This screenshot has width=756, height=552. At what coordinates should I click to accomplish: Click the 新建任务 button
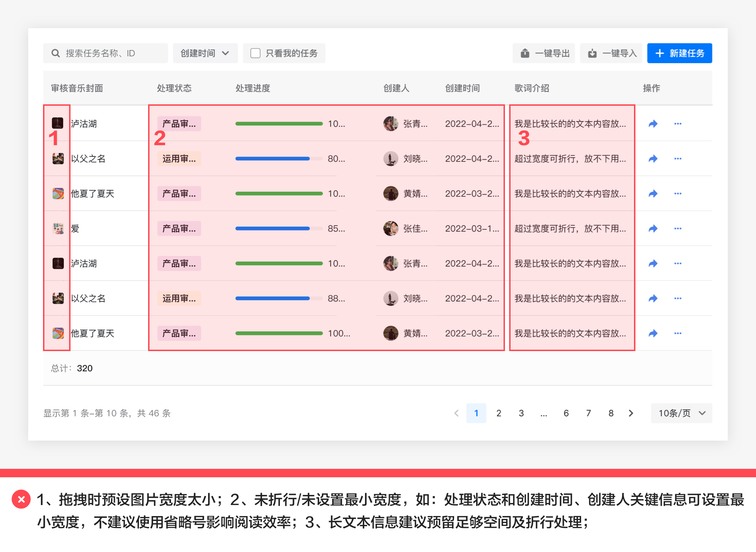click(679, 53)
